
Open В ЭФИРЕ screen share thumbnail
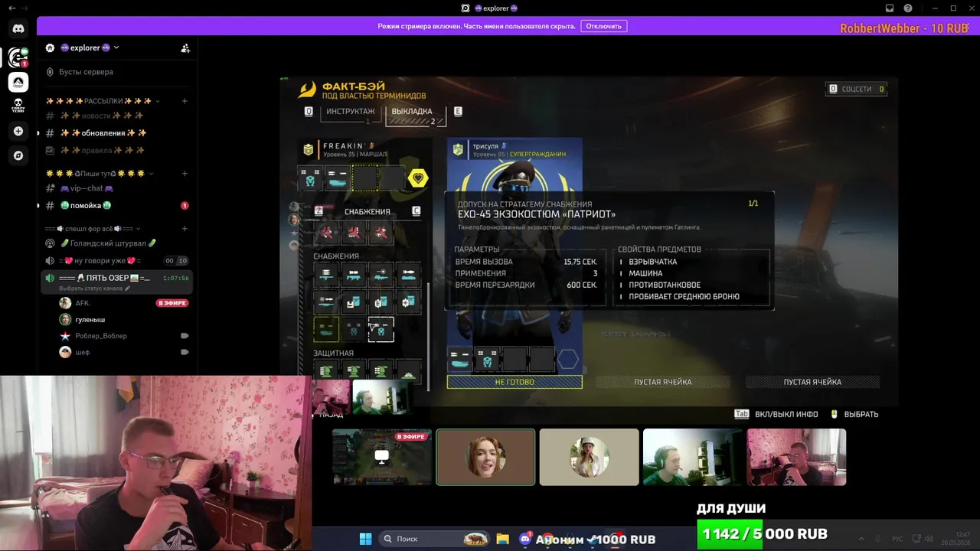pyautogui.click(x=382, y=457)
